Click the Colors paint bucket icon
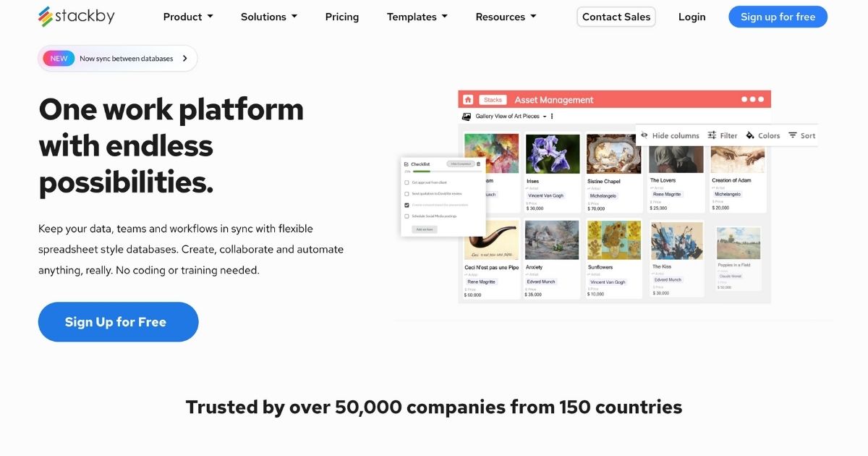The image size is (868, 456). click(750, 135)
